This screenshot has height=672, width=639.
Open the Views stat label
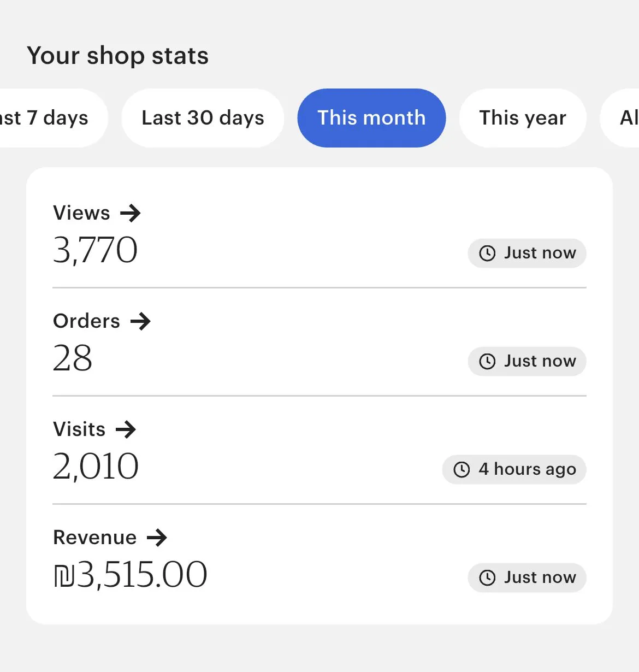81,213
